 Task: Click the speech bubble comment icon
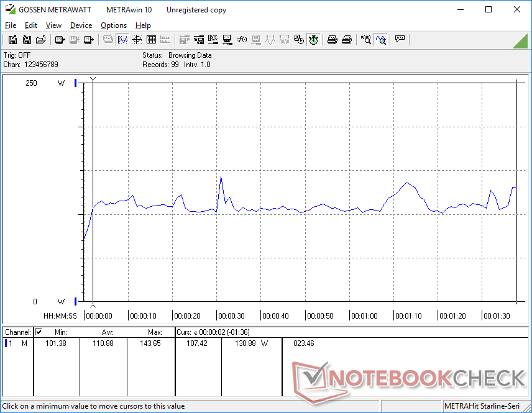coord(400,39)
